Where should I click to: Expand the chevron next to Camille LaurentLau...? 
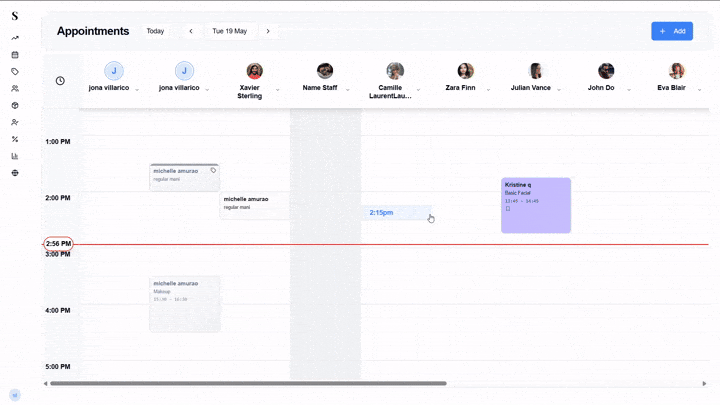418,90
